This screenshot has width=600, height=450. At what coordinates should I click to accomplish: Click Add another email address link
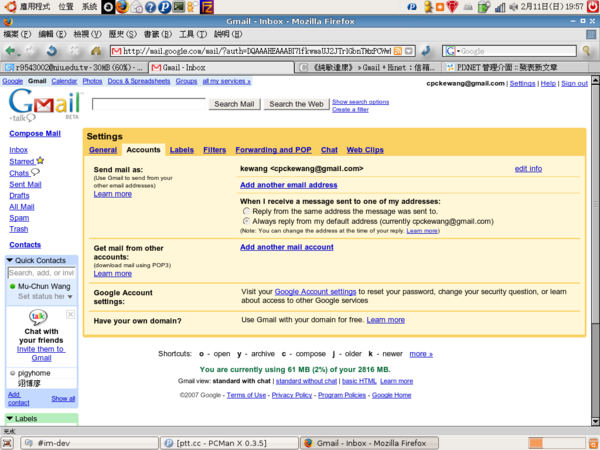[289, 185]
